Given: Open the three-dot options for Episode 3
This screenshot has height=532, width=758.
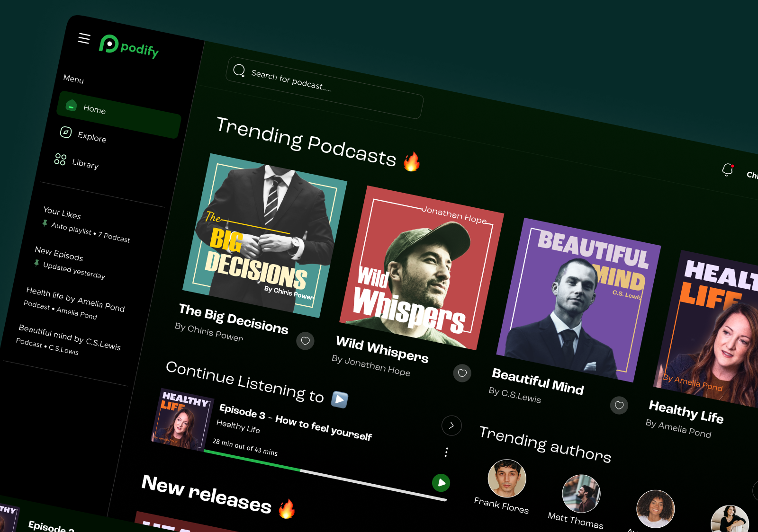Looking at the screenshot, I should coord(445,452).
